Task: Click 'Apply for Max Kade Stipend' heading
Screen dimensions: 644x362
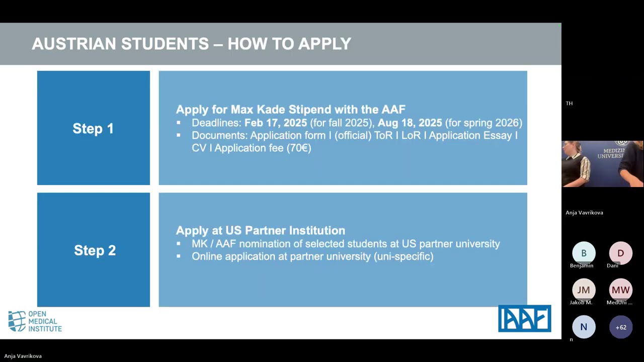Action: (290, 110)
